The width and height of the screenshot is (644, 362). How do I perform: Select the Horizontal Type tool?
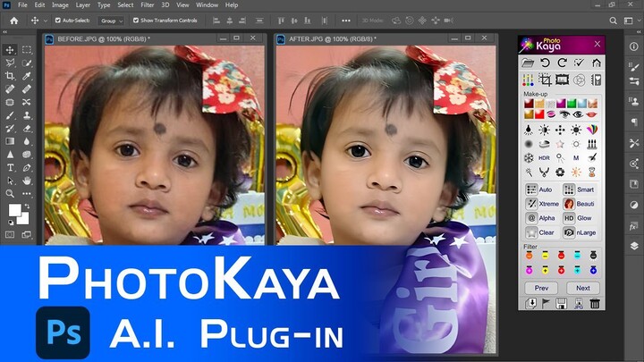pos(10,167)
